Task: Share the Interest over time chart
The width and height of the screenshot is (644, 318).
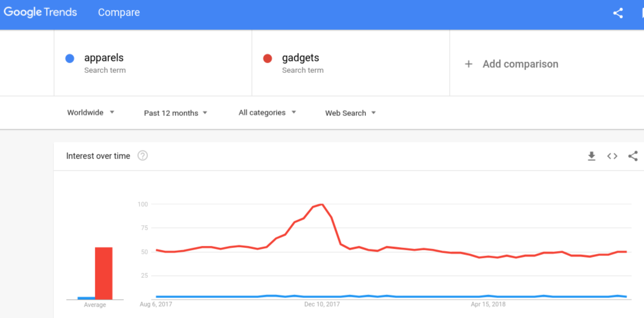Action: pos(633,156)
